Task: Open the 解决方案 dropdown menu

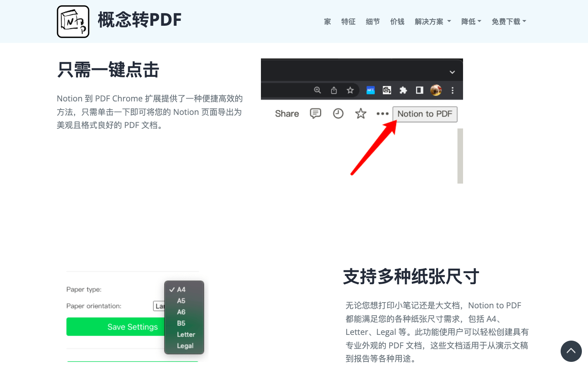Action: [432, 22]
